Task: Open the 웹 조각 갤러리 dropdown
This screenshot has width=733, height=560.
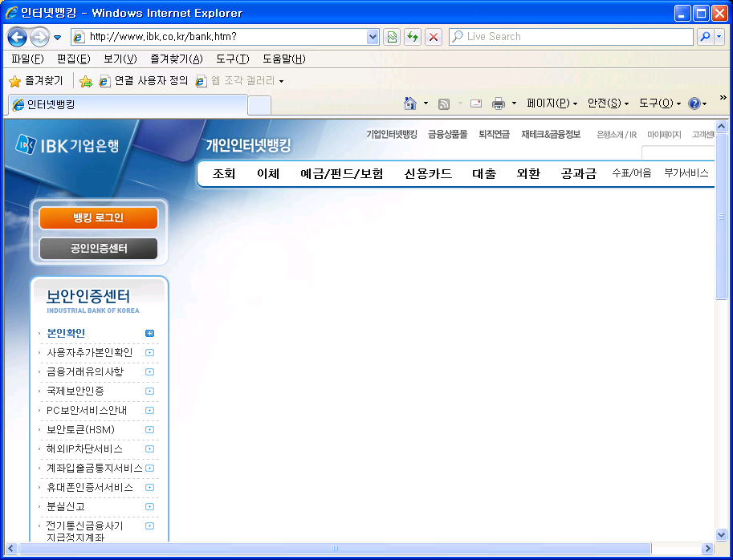Action: tap(240, 81)
